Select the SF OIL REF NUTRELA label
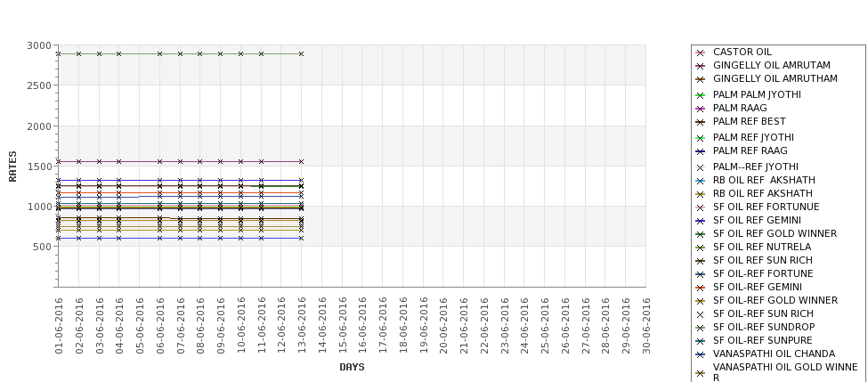The image size is (868, 382). tap(762, 247)
